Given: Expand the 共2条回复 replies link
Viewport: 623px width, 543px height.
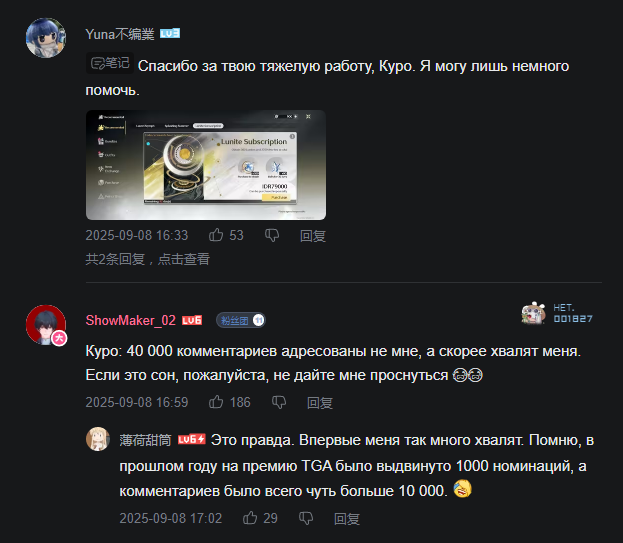Looking at the screenshot, I should 148,259.
